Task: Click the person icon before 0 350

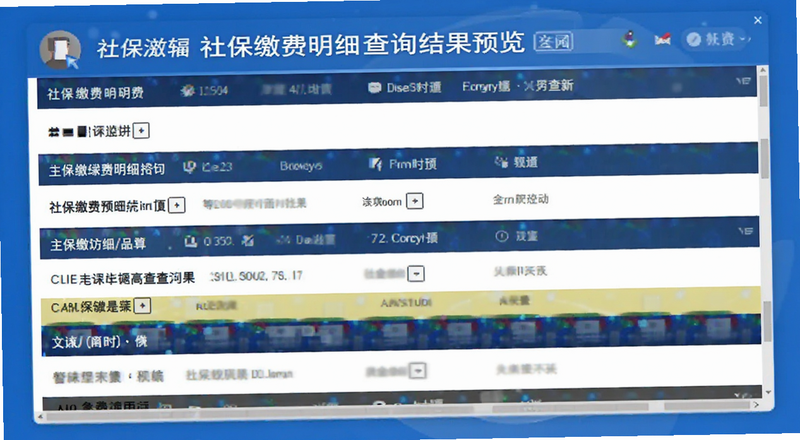Action: point(191,241)
